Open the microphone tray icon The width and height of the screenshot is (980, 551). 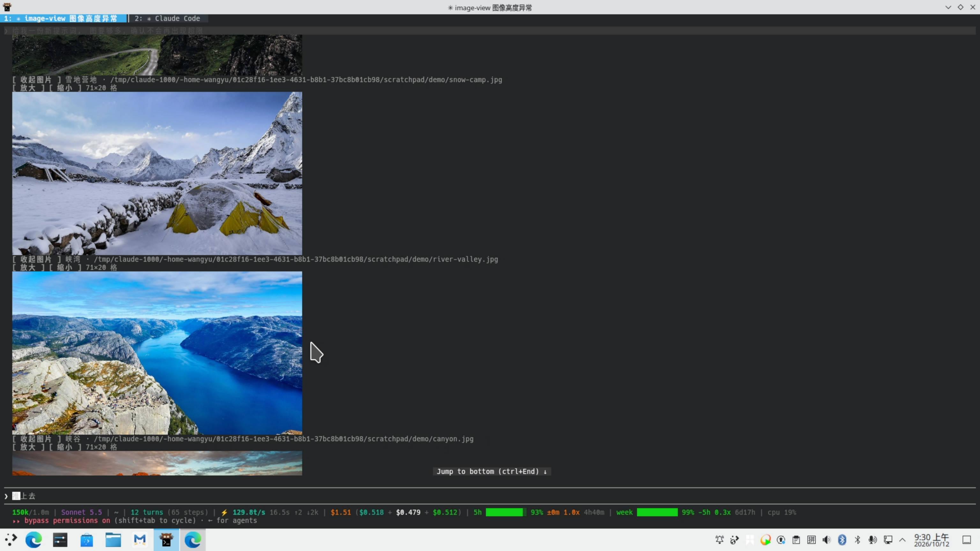coord(872,540)
